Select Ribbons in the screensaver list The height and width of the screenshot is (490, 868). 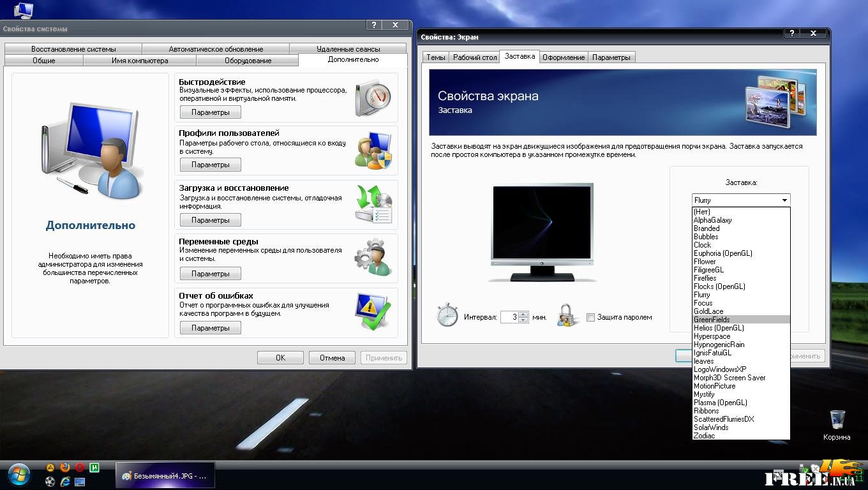pos(741,411)
